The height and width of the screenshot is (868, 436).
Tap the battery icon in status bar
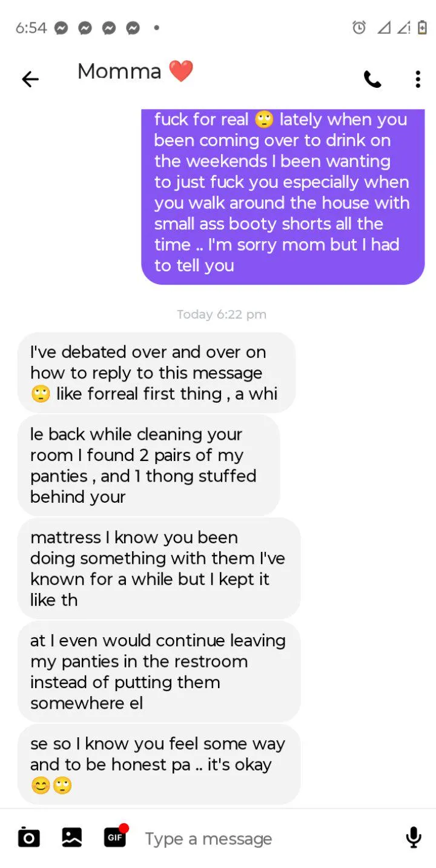click(x=422, y=27)
